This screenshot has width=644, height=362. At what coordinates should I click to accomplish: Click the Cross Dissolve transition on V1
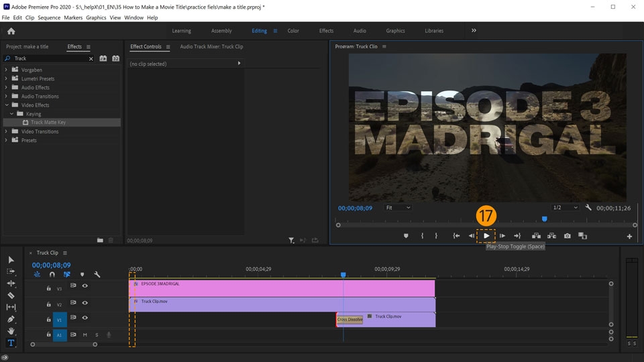point(350,320)
